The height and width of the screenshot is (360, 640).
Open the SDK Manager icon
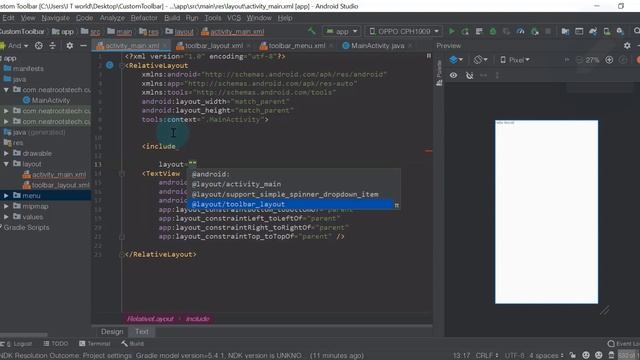620,31
